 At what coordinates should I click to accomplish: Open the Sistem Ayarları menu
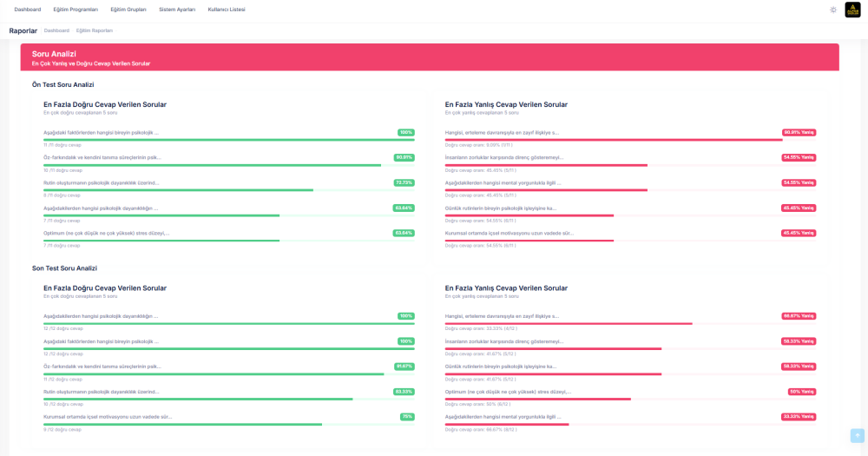tap(177, 10)
